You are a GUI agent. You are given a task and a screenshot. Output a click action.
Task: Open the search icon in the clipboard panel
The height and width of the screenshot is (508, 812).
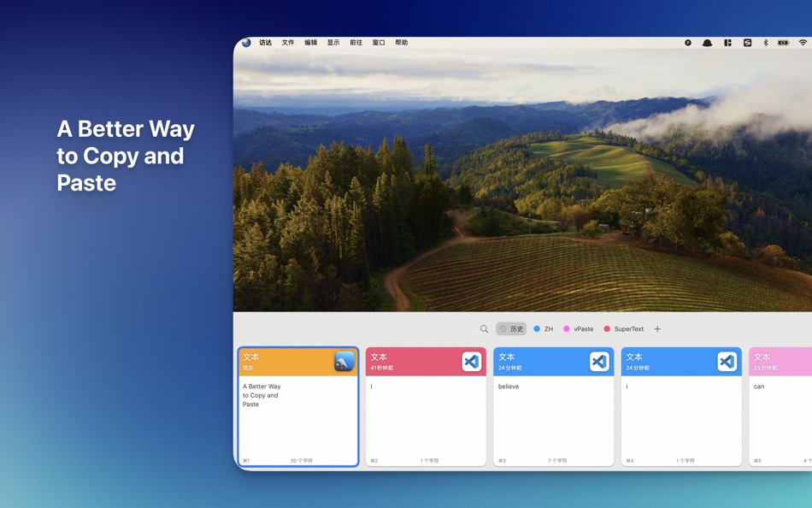484,328
